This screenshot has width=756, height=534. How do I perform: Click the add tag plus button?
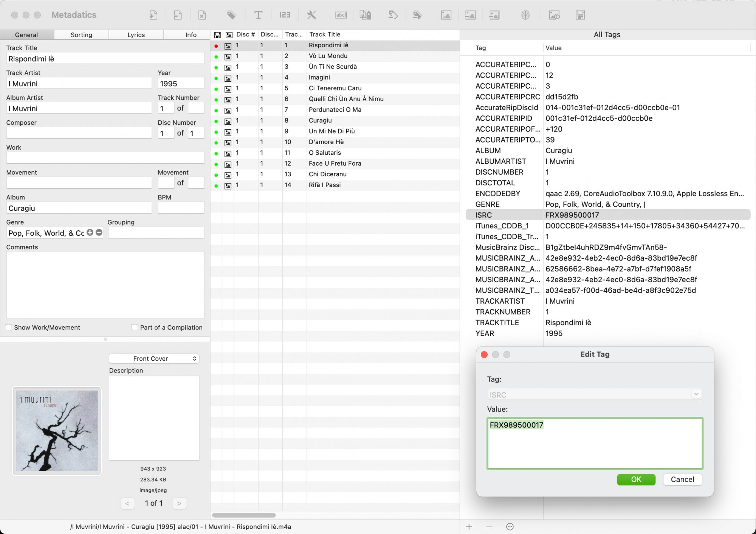[x=469, y=527]
